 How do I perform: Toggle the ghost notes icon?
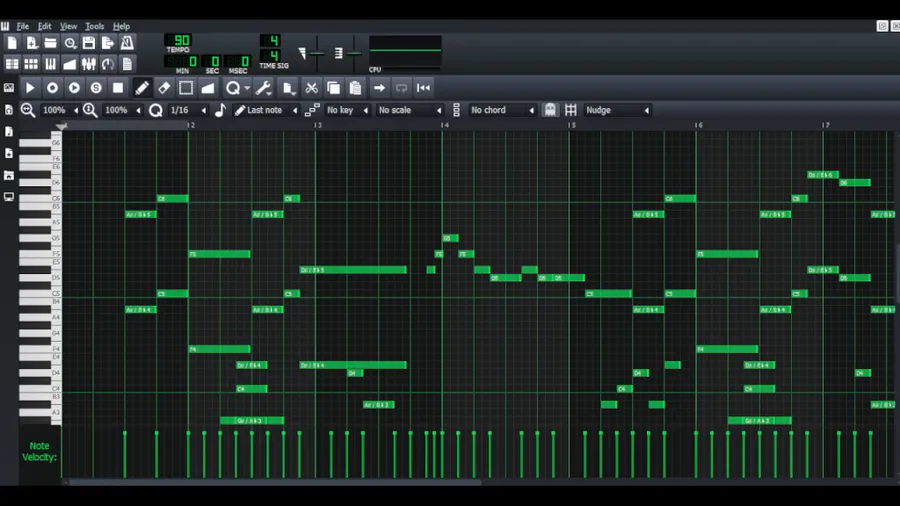550,110
